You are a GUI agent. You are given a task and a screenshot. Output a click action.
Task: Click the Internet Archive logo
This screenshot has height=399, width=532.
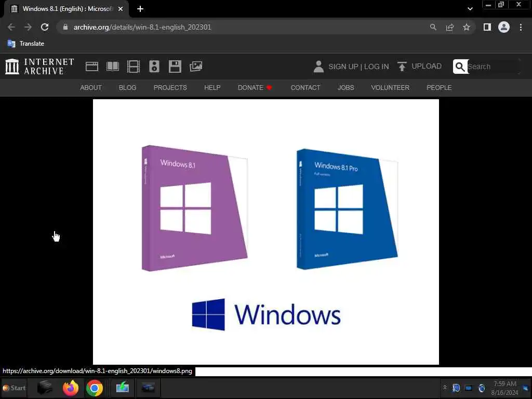(39, 66)
